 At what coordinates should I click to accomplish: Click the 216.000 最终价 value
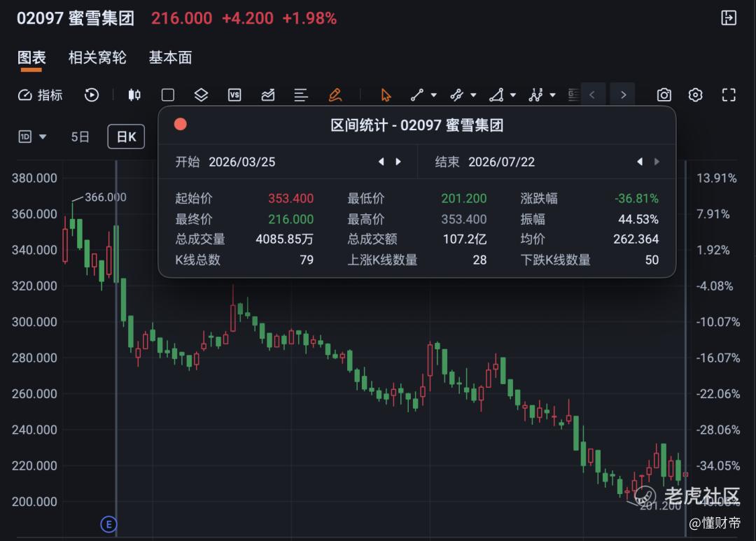point(290,219)
